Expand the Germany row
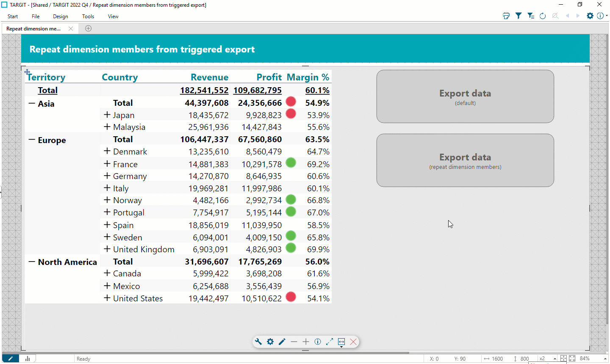The width and height of the screenshot is (610, 364). (x=107, y=176)
